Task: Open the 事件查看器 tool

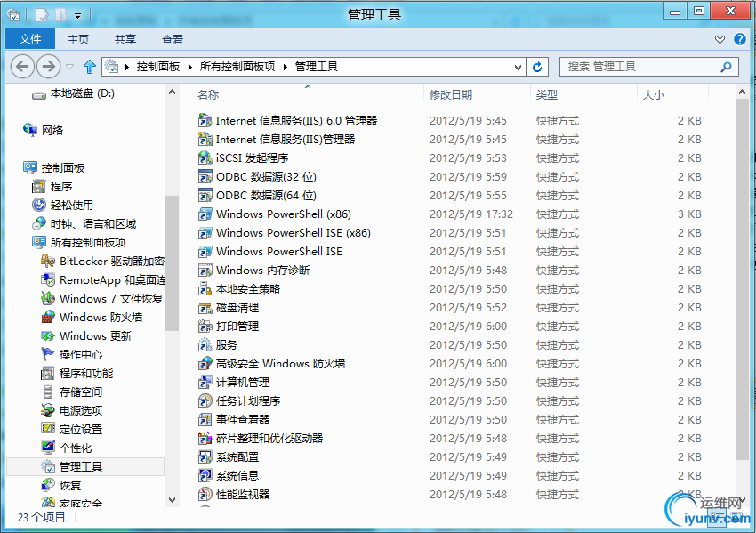Action: 237,419
